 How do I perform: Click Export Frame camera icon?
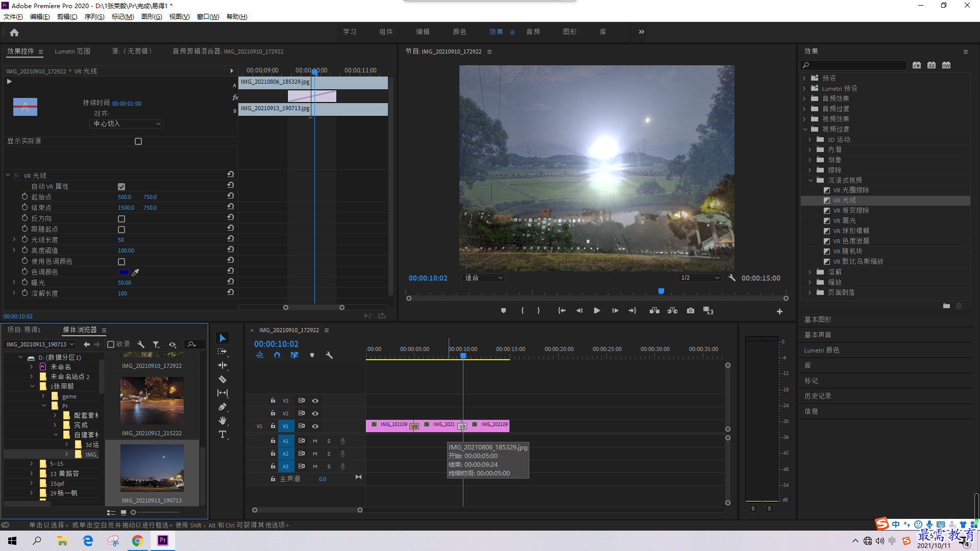click(691, 311)
